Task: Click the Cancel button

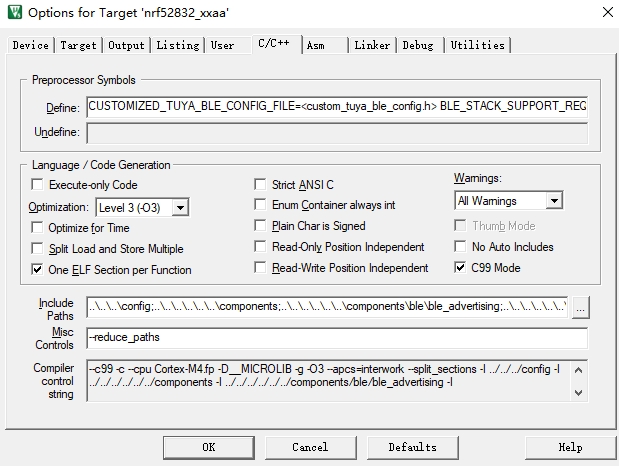Action: click(x=310, y=447)
